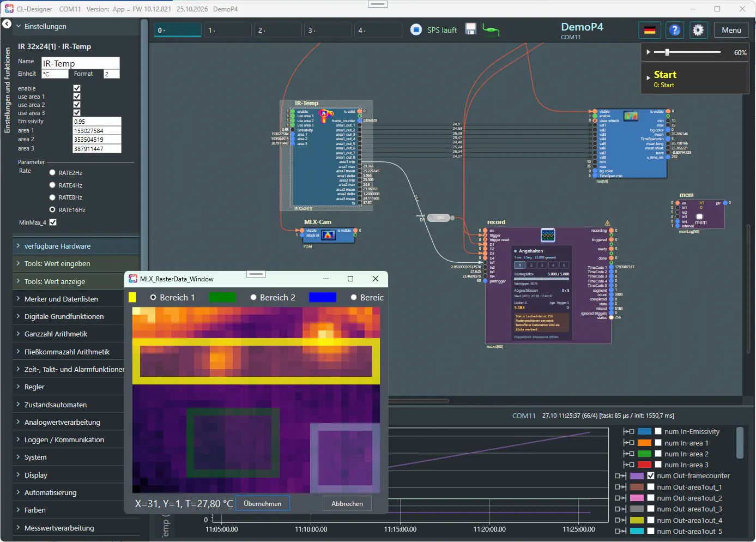Click the chart icon in the view block
Viewport: 756px width, 542px height.
coord(631,116)
